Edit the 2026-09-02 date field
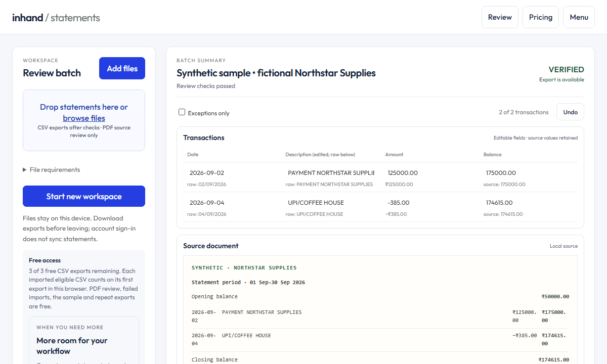Screen dimensions: 607x364 click(x=233, y=173)
